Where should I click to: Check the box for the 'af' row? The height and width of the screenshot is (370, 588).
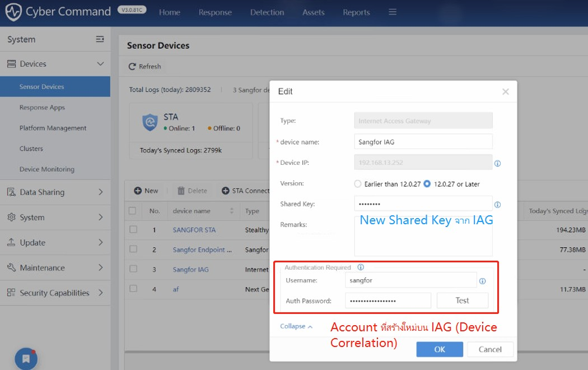[133, 289]
